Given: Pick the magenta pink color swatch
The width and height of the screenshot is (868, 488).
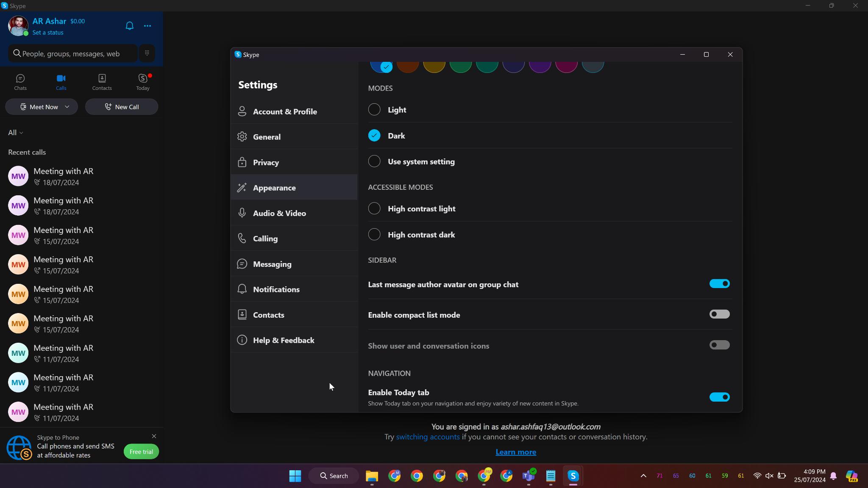Looking at the screenshot, I should tap(566, 67).
